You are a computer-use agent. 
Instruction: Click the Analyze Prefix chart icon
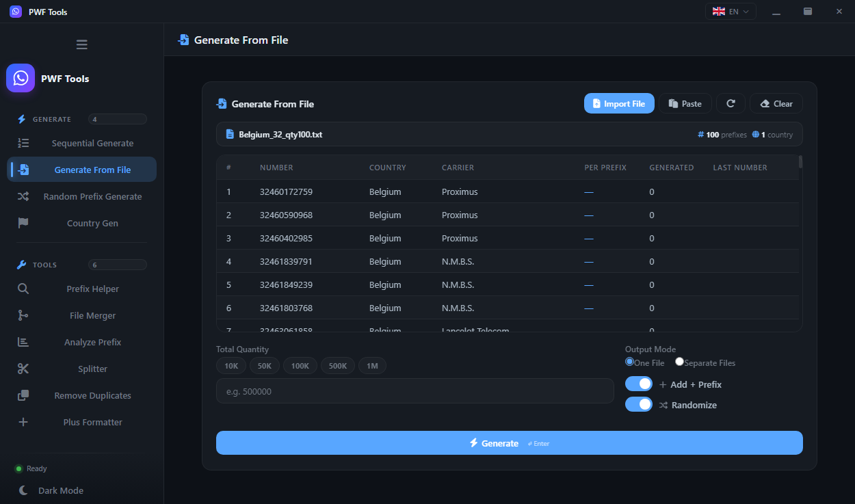(23, 342)
